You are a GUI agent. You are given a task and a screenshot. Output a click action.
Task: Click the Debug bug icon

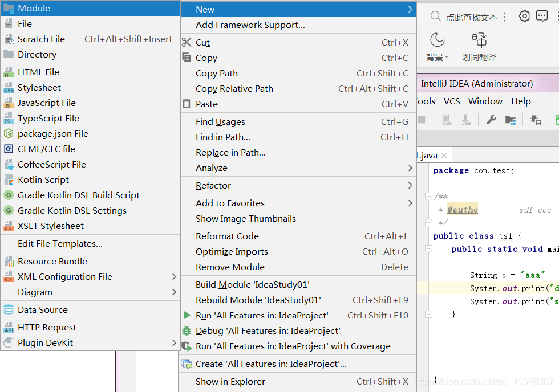187,331
